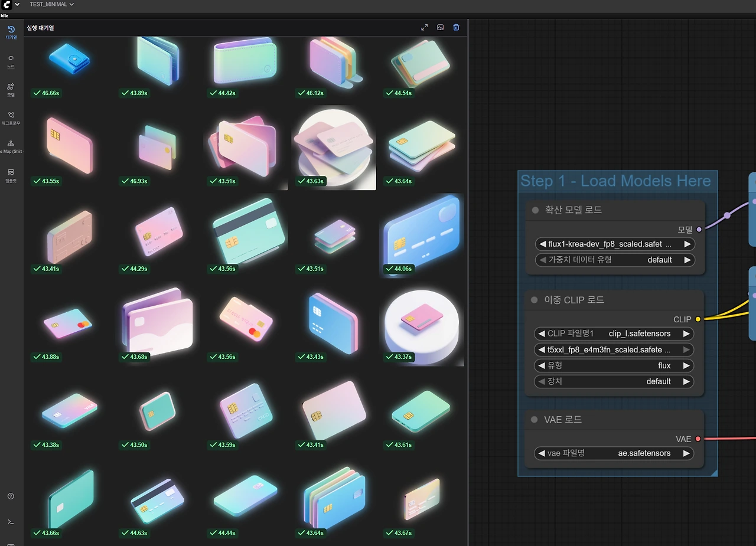The height and width of the screenshot is (546, 756).
Task: Open the flux1-krea-dev_fp8_scaled model selector
Action: 615,244
